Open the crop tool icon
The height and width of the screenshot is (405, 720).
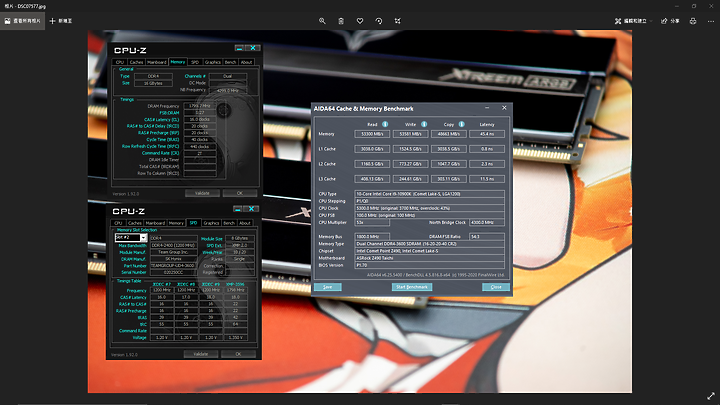pos(398,21)
